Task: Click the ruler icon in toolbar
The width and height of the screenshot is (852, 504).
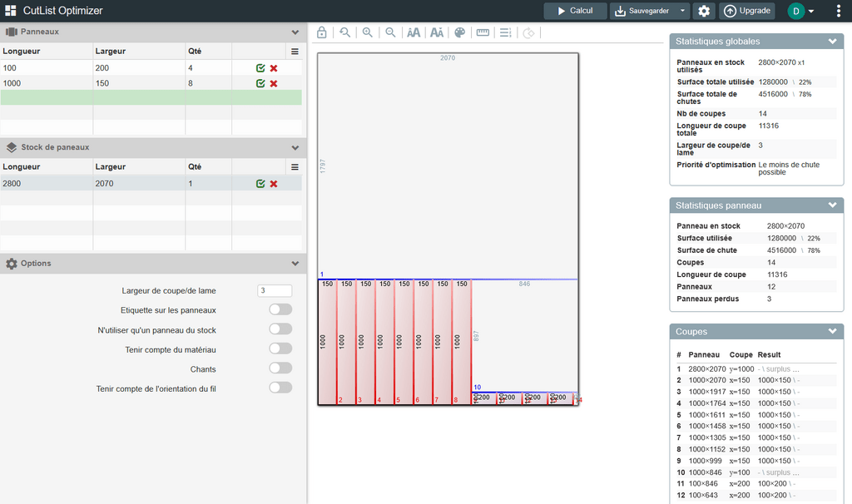Action: [483, 32]
